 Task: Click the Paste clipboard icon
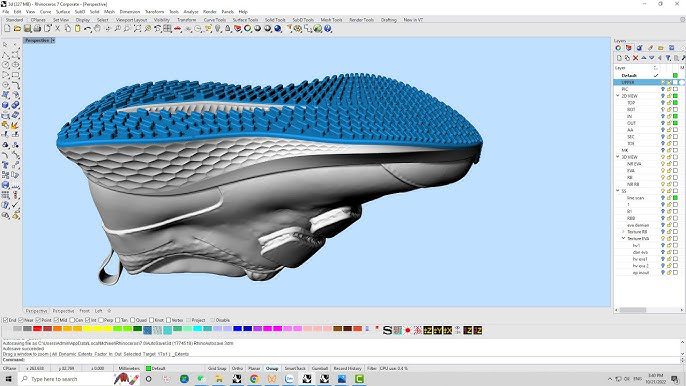[77, 28]
